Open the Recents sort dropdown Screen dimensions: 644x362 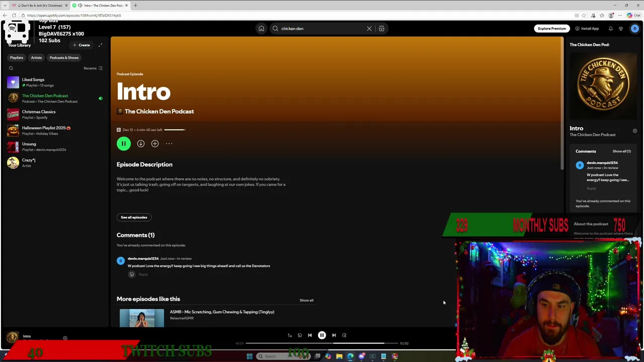click(x=93, y=68)
